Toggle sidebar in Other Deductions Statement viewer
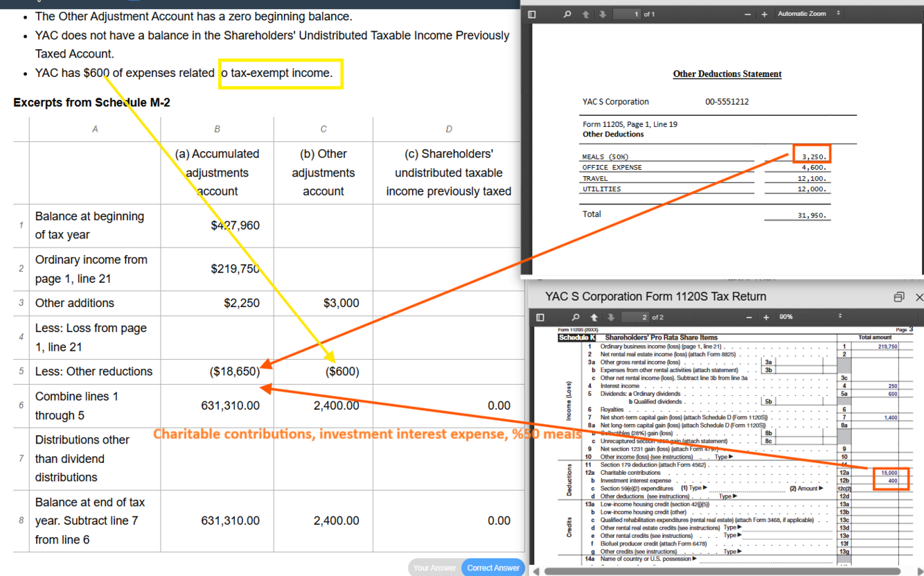Screen dimensions: 924x576 click(532, 14)
